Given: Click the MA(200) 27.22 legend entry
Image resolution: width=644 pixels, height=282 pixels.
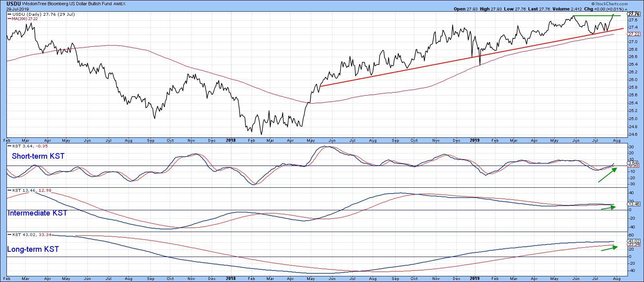Looking at the screenshot, I should (23, 19).
